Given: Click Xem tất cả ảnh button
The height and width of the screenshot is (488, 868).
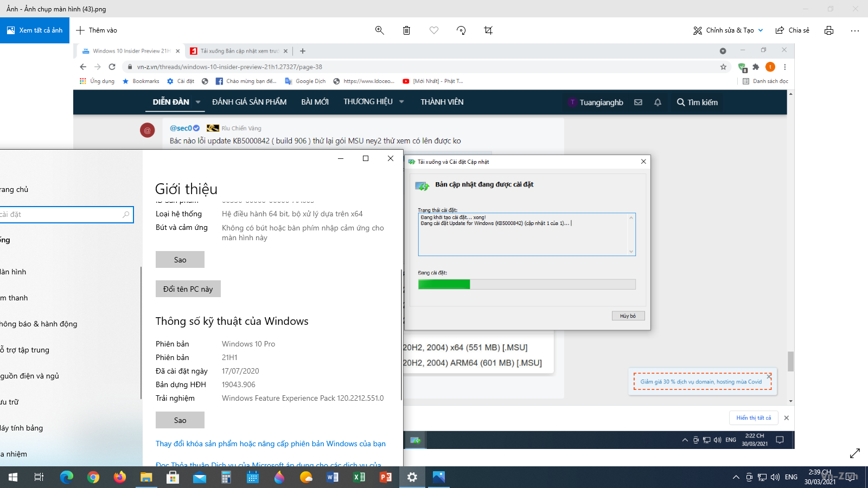Looking at the screenshot, I should [35, 30].
